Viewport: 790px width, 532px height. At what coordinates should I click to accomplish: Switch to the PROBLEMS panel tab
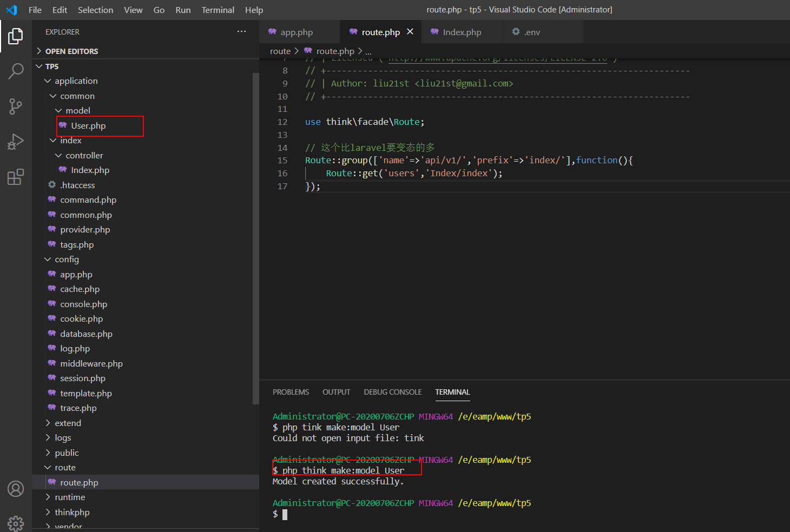(291, 392)
